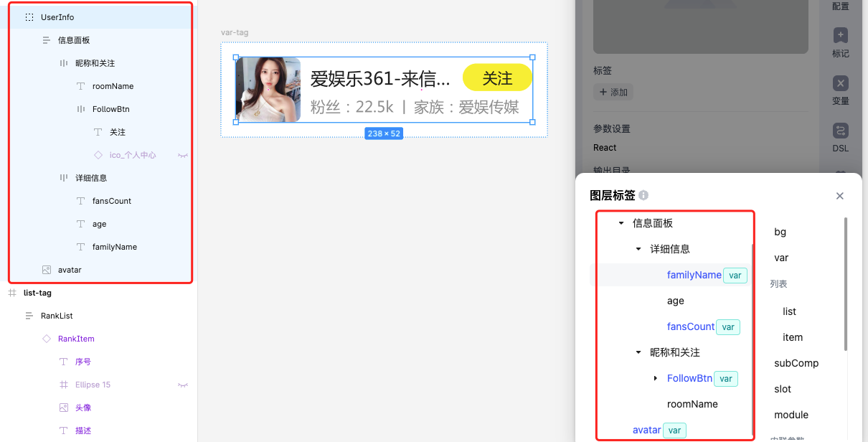
Task: Collapse the 信息面板 node in 图层标签
Action: point(621,224)
